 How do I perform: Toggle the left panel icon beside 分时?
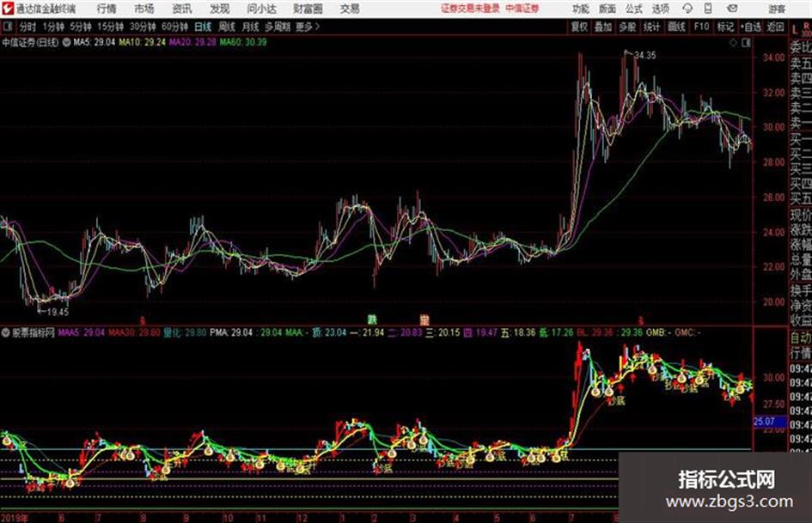click(8, 27)
